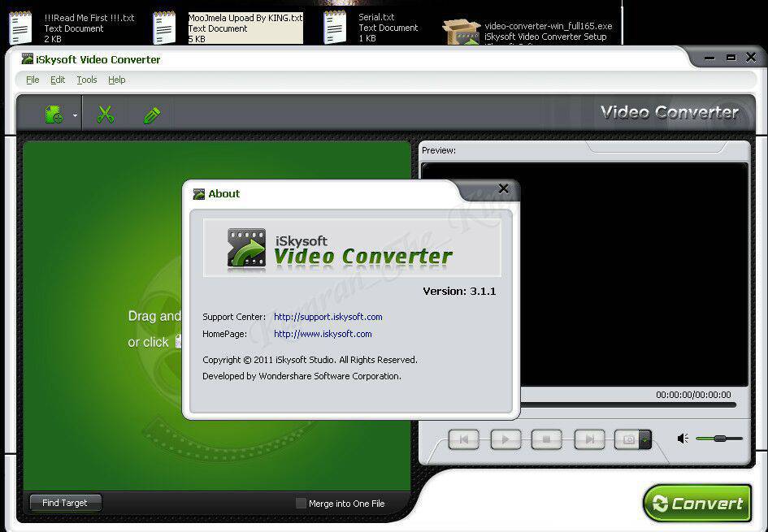Open the Edit menu
This screenshot has height=532, width=768.
pyautogui.click(x=58, y=80)
